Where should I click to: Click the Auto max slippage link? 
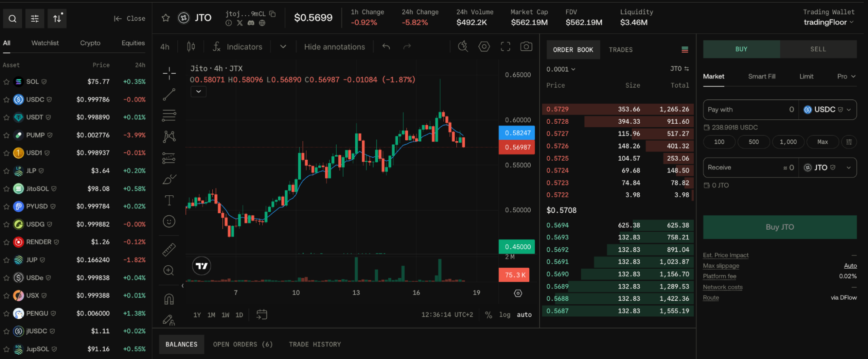click(x=850, y=266)
